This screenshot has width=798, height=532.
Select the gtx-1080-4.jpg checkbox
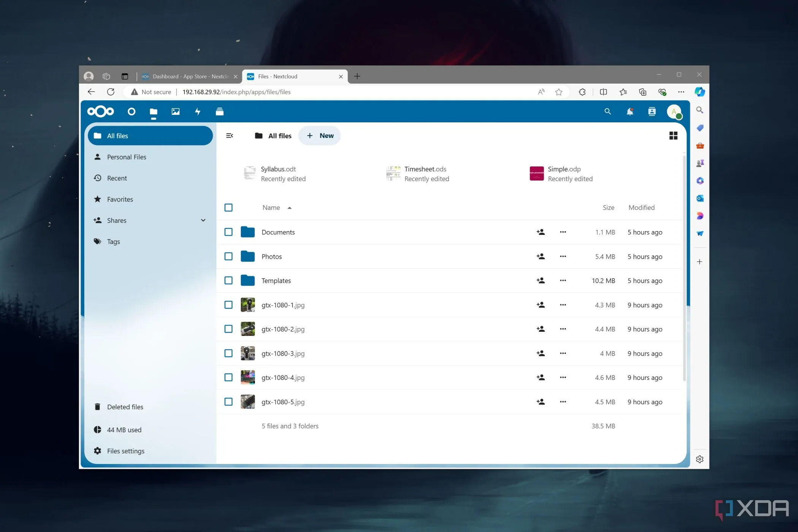click(228, 377)
